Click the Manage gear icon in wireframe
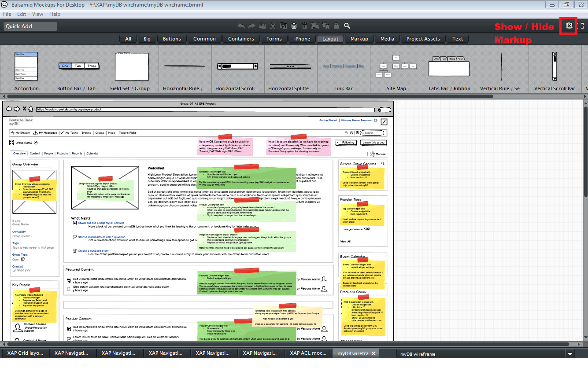 (373, 154)
